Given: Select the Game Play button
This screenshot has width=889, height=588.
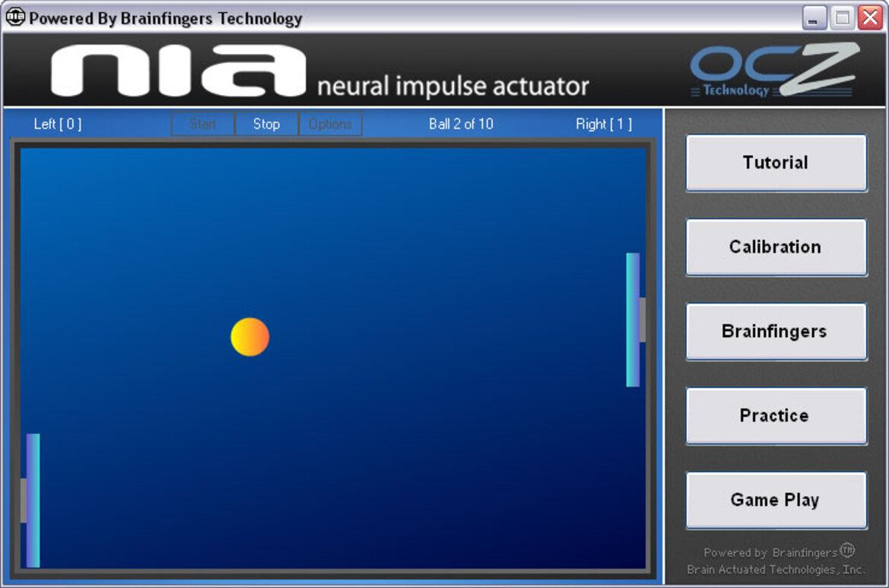Looking at the screenshot, I should [776, 500].
